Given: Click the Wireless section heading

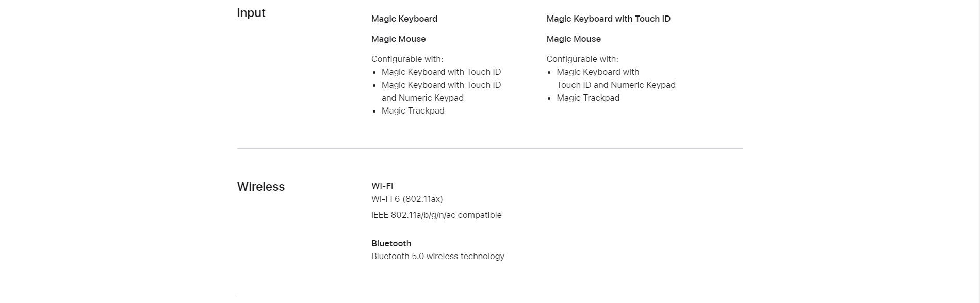Looking at the screenshot, I should coord(260,187).
